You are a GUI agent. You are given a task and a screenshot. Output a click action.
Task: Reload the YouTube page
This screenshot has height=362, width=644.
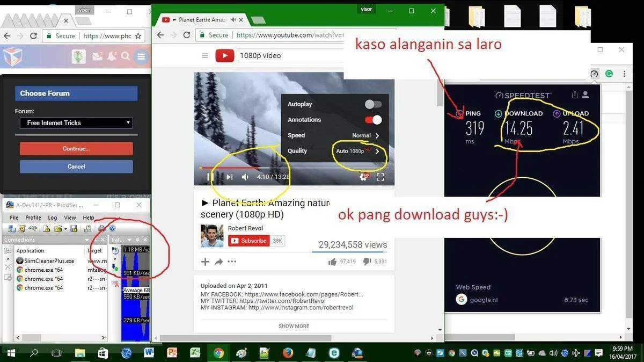point(187,35)
